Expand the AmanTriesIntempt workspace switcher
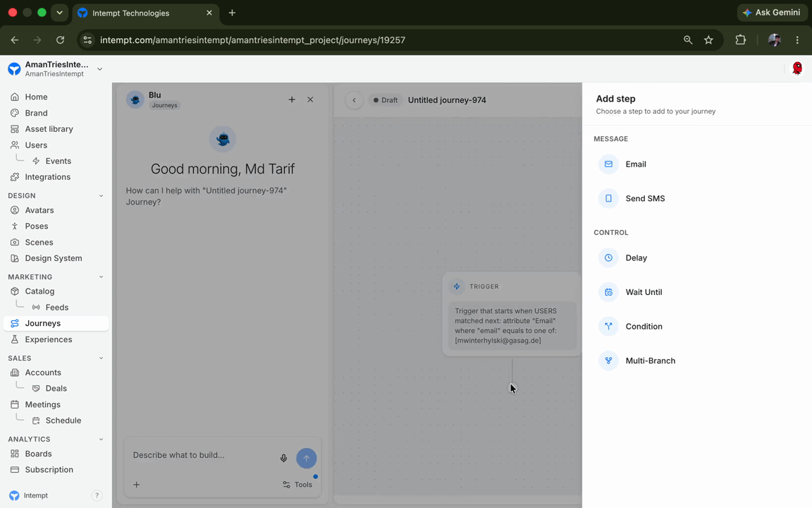The height and width of the screenshot is (508, 812). coord(99,69)
